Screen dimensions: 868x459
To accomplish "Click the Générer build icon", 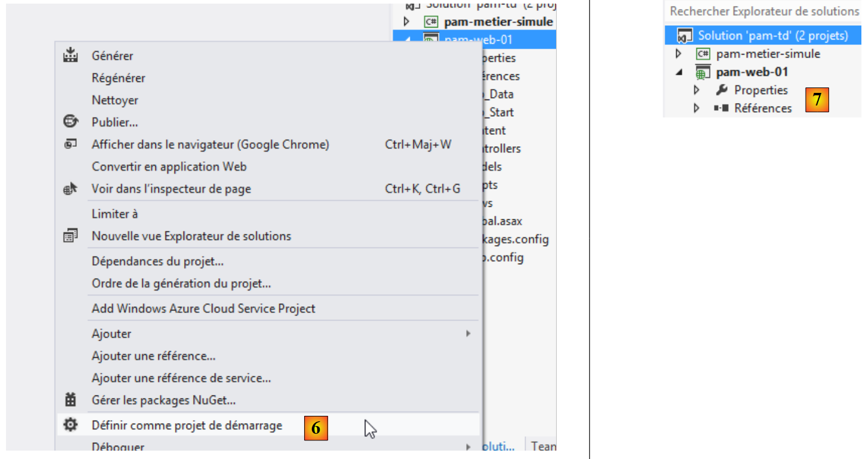I will coord(71,55).
